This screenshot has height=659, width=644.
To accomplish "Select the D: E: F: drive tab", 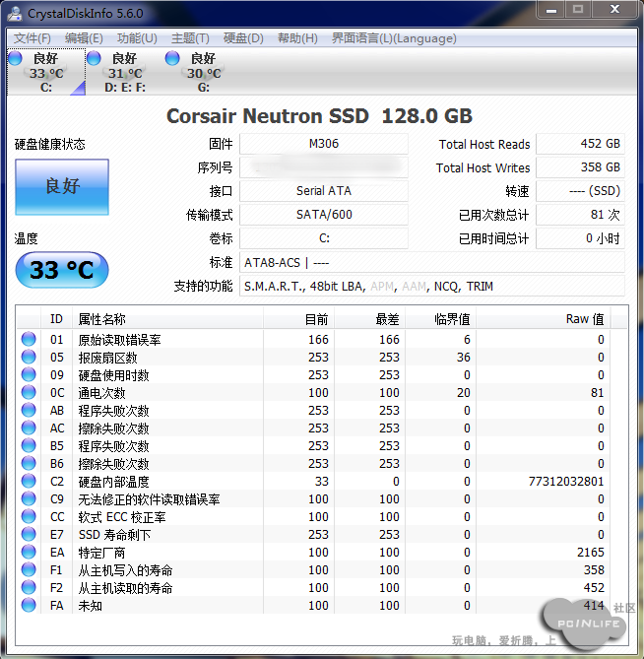I will click(125, 72).
